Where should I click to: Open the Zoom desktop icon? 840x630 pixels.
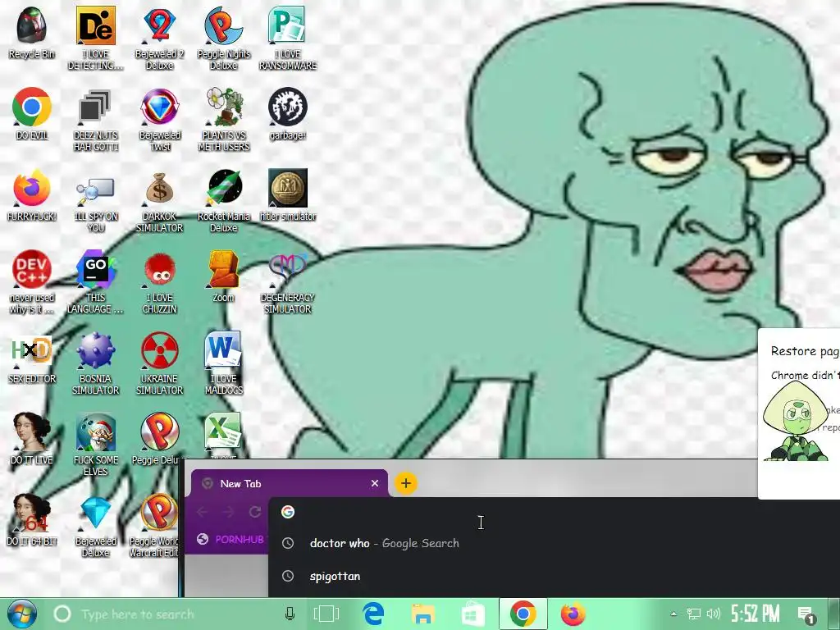223,276
